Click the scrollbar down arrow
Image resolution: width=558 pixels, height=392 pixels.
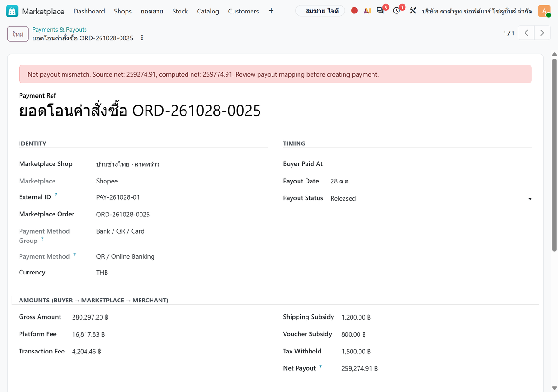(554, 388)
